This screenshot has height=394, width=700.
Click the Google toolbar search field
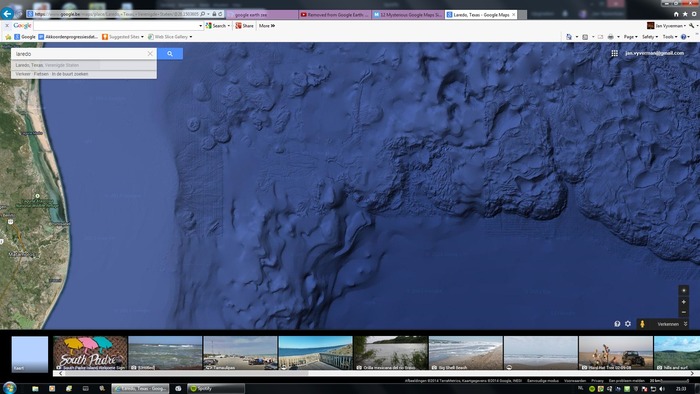tap(116, 26)
